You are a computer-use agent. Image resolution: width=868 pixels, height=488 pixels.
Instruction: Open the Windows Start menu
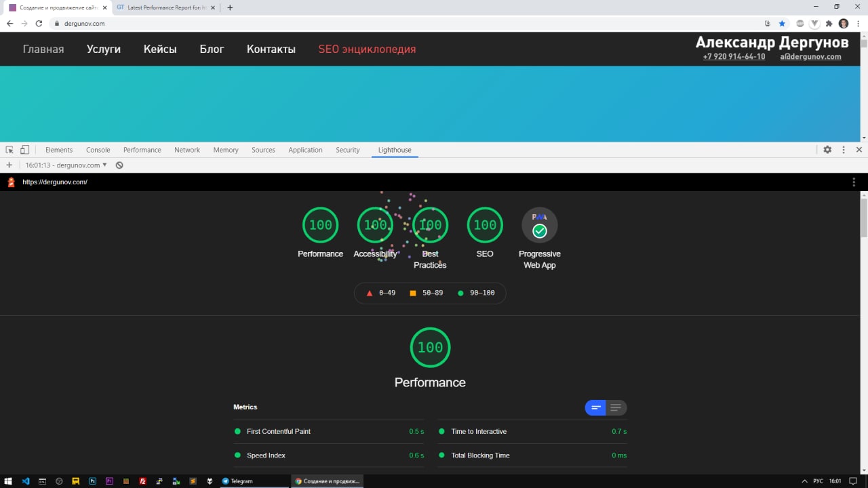click(x=9, y=481)
